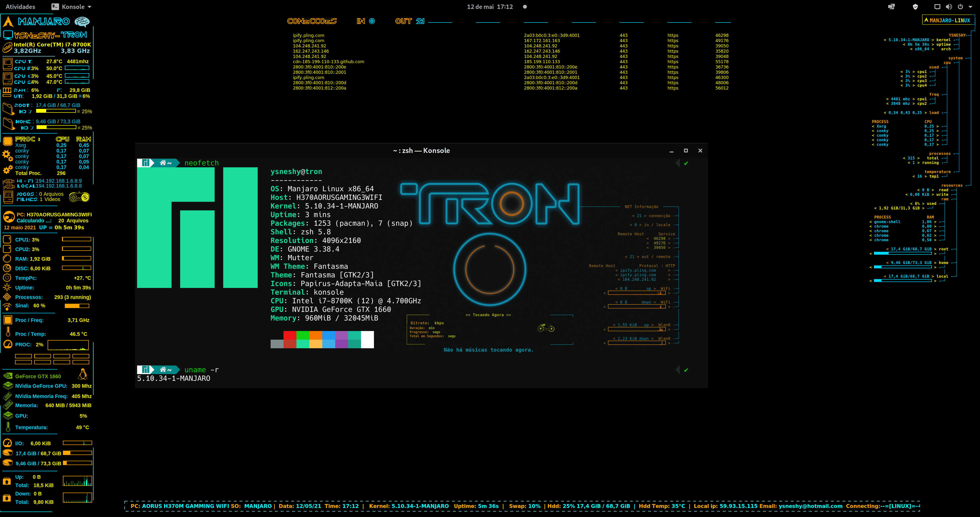This screenshot has height=517, width=980.
Task: Click the monitor icon beside YSNESHY-TRON
Action: tap(8, 35)
